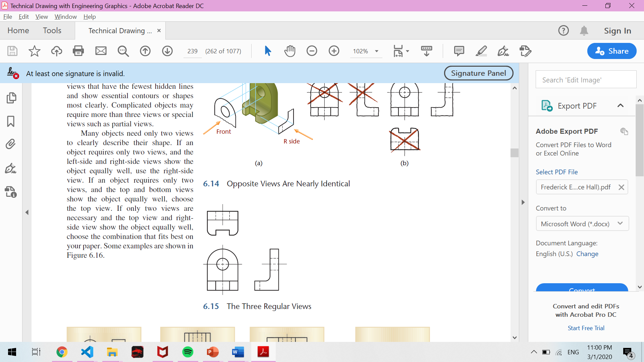The width and height of the screenshot is (644, 362).
Task: Click the Signature Panel button
Action: click(x=478, y=73)
